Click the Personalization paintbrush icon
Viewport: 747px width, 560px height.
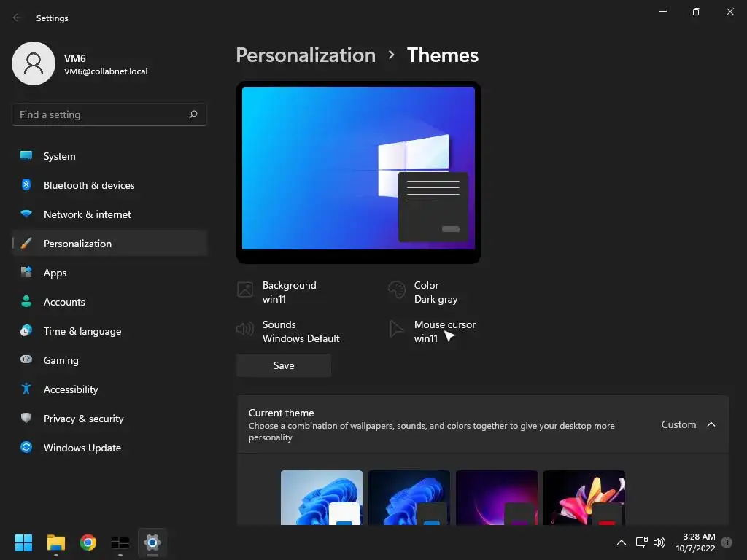(26, 244)
